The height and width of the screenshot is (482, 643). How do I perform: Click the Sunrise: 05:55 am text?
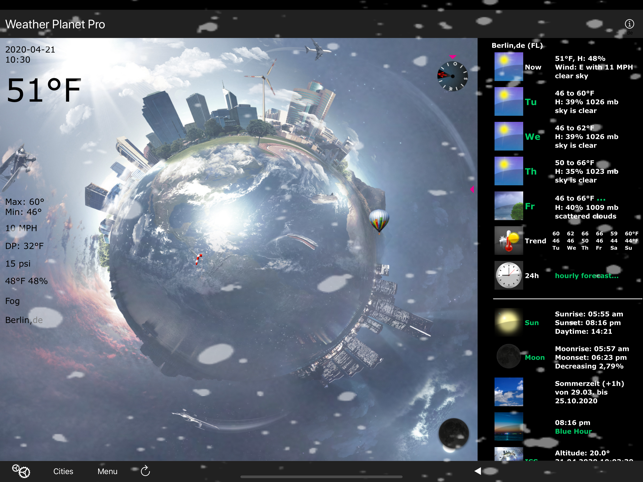click(589, 314)
